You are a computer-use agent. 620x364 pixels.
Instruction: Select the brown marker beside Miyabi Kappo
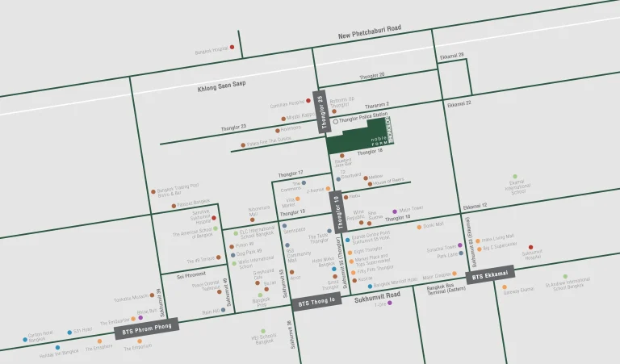click(283, 119)
